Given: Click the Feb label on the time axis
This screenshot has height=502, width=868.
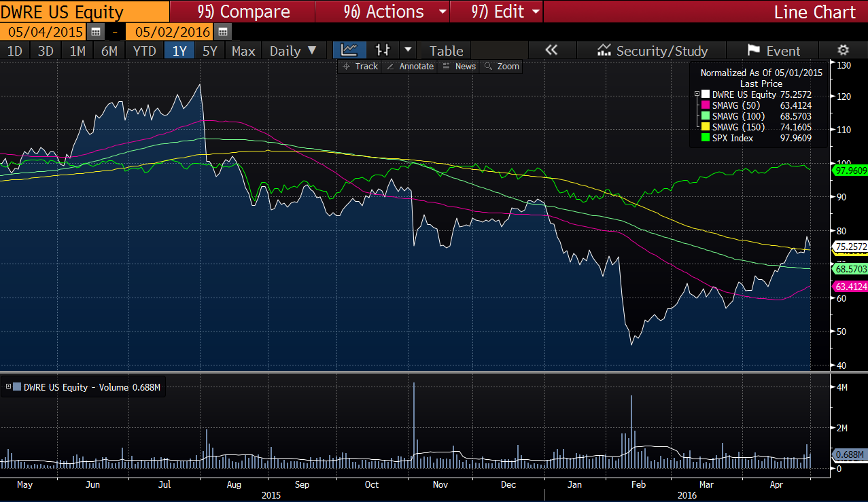Looking at the screenshot, I should (638, 484).
